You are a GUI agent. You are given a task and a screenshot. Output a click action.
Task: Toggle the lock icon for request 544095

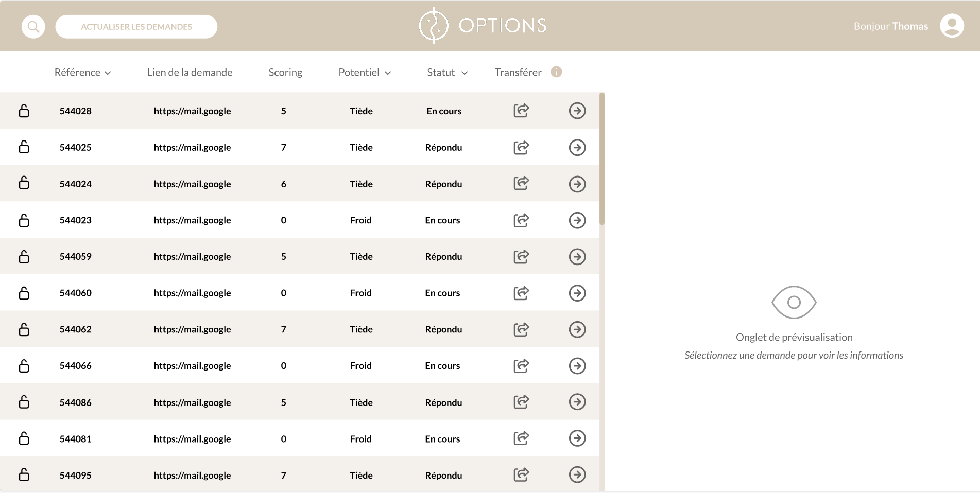click(24, 474)
